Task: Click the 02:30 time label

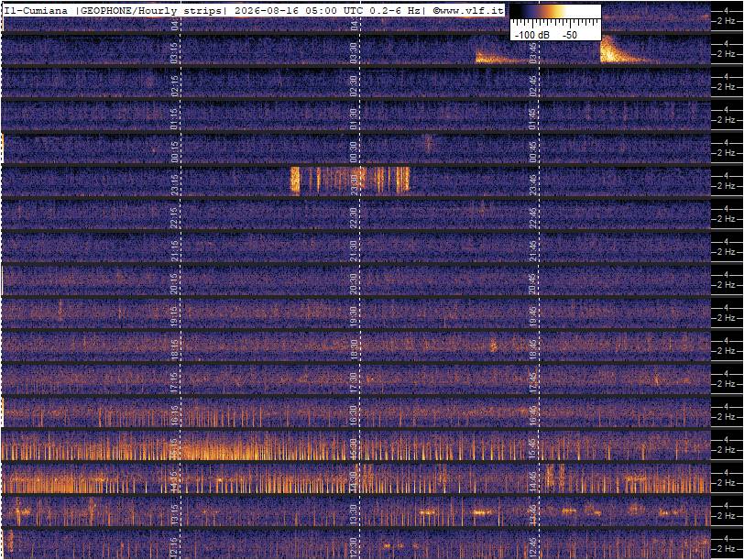Action: (354, 86)
